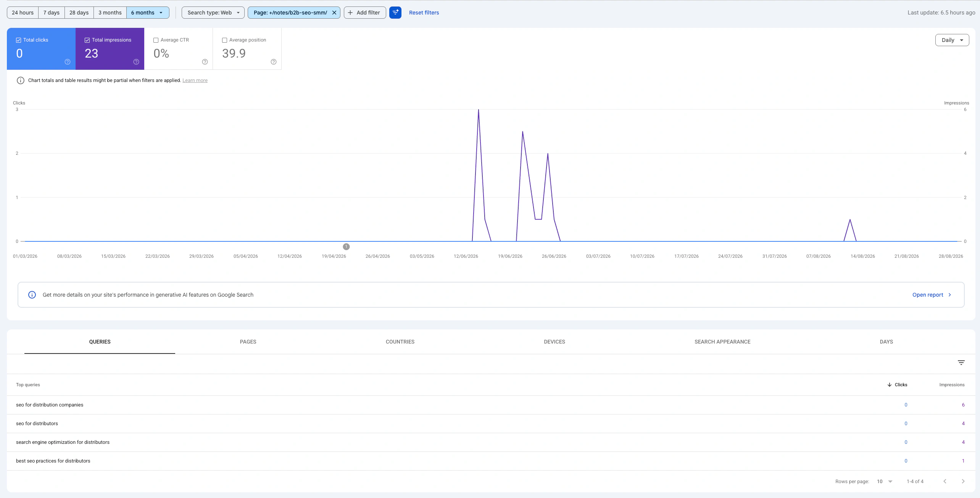Switch to the Queries tab
This screenshot has height=498, width=980.
(x=100, y=342)
